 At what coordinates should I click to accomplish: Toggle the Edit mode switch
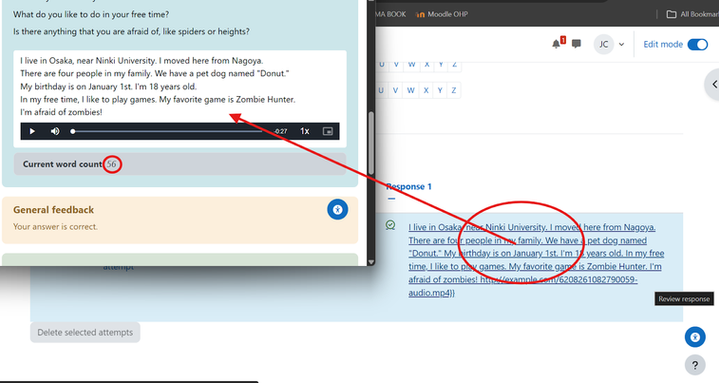(697, 44)
